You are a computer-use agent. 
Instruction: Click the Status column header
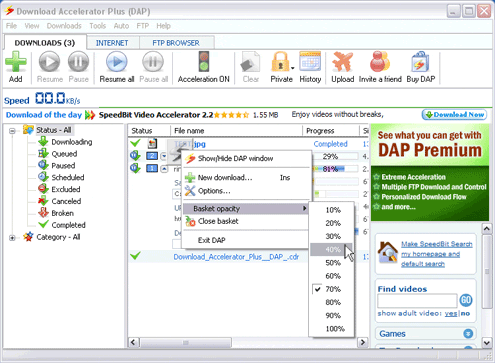[149, 131]
